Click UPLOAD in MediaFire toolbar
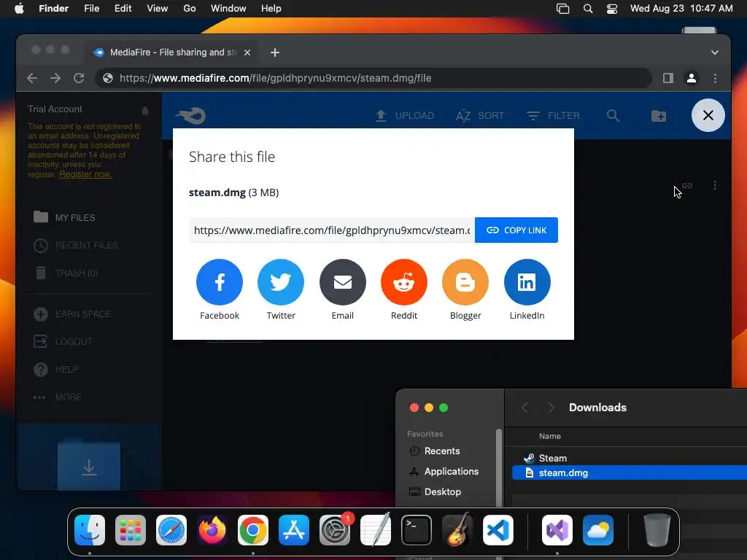The image size is (747, 560). [x=404, y=116]
